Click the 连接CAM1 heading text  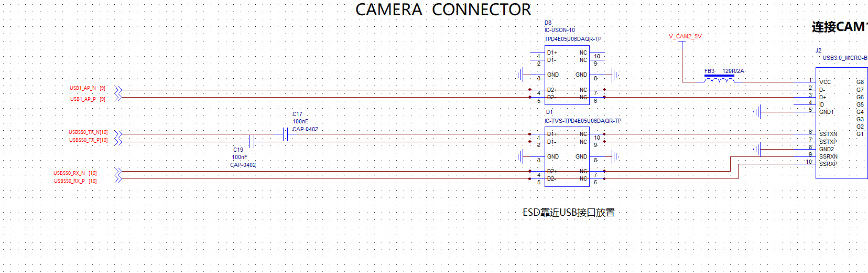tap(840, 27)
